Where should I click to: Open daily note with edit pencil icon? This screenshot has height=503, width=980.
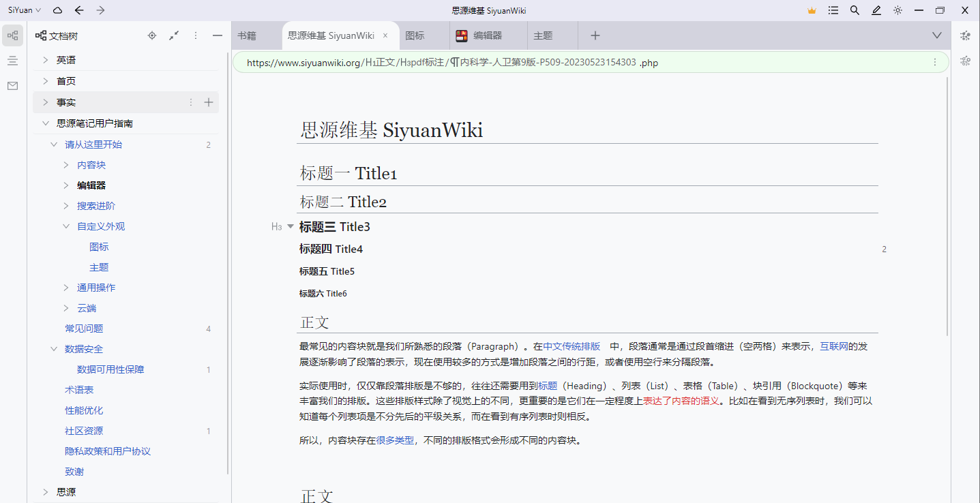coord(876,10)
